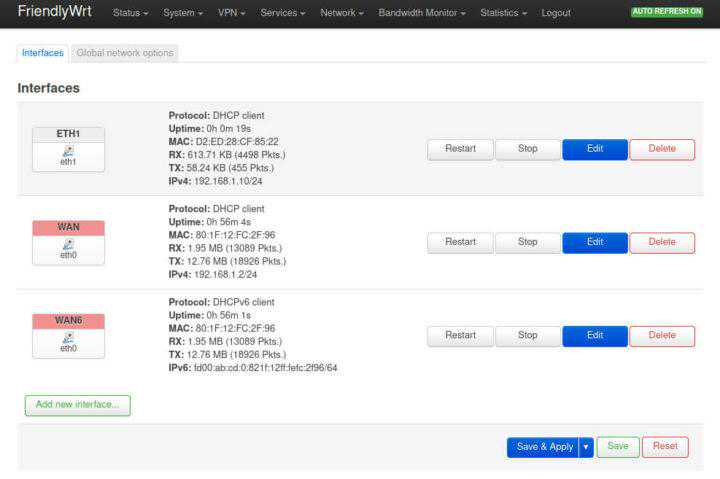This screenshot has width=720, height=479.
Task: Expand the Network menu
Action: (x=341, y=13)
